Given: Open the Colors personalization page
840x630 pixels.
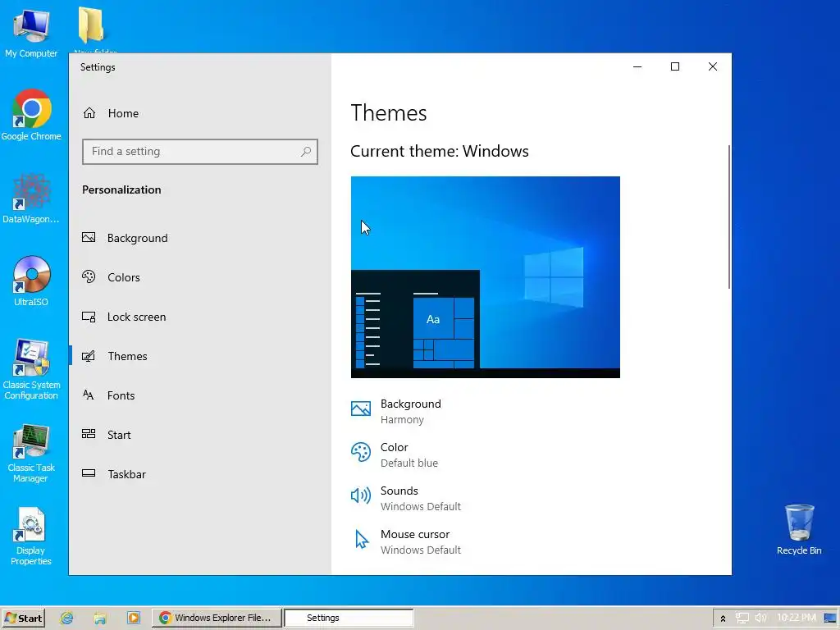Looking at the screenshot, I should 200,277.
